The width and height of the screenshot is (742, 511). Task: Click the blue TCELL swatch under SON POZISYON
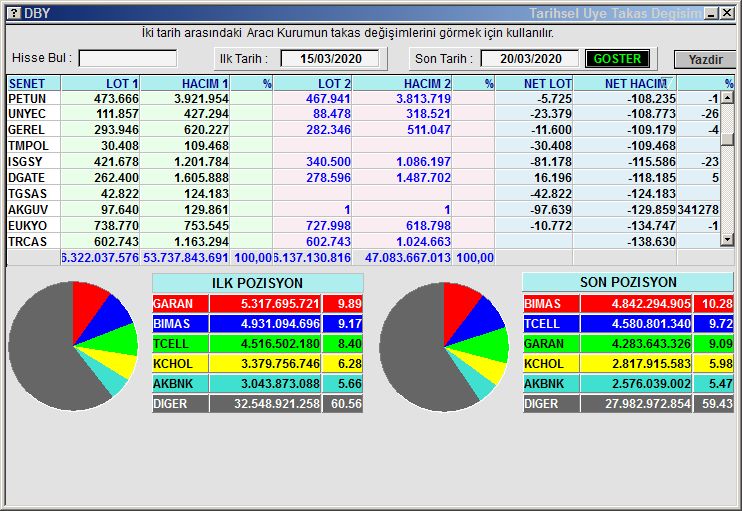(x=549, y=325)
